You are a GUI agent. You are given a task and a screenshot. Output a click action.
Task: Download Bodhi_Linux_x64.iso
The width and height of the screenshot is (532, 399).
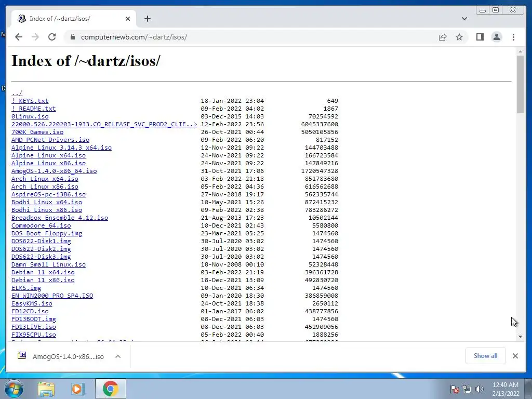pyautogui.click(x=46, y=202)
